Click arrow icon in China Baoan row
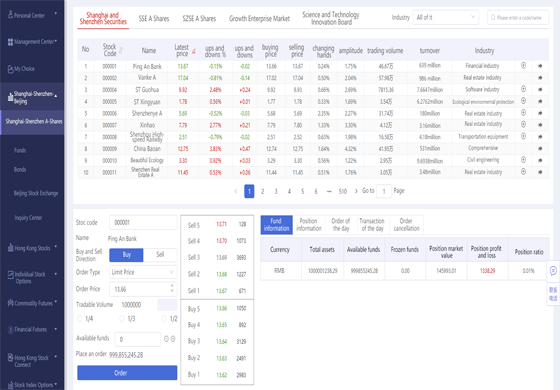This screenshot has height=390, width=560. pyautogui.click(x=540, y=148)
